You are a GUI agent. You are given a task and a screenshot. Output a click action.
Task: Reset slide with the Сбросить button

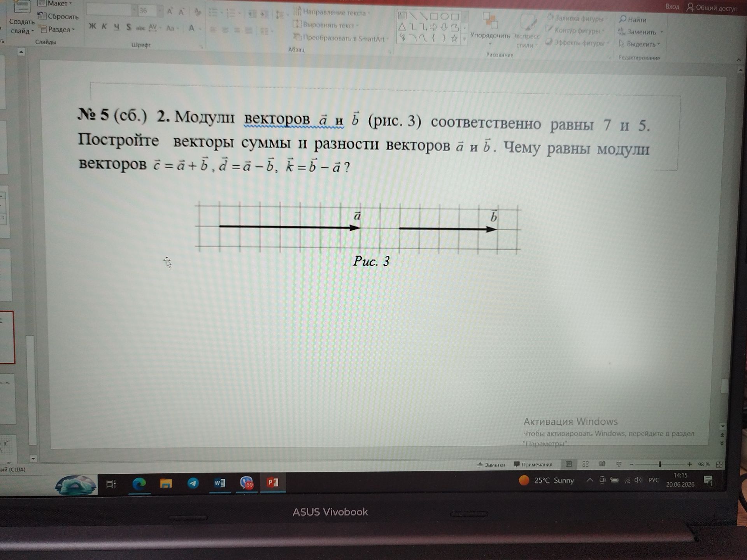tap(58, 16)
